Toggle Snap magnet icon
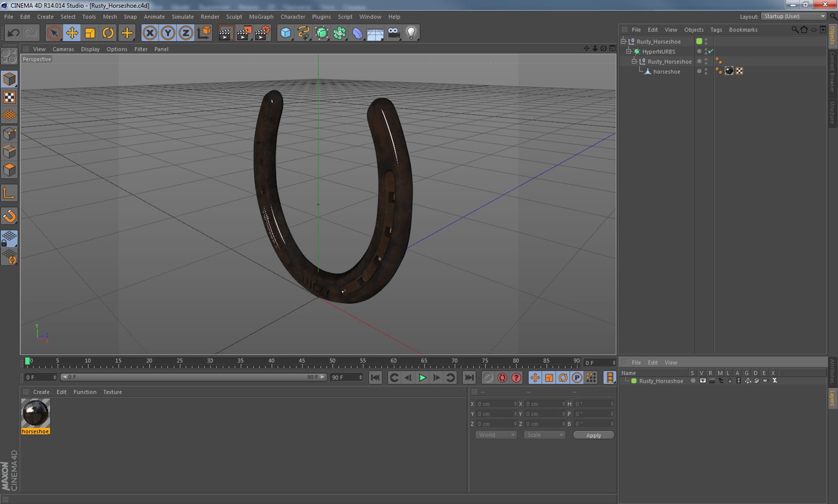The height and width of the screenshot is (504, 838). [9, 216]
